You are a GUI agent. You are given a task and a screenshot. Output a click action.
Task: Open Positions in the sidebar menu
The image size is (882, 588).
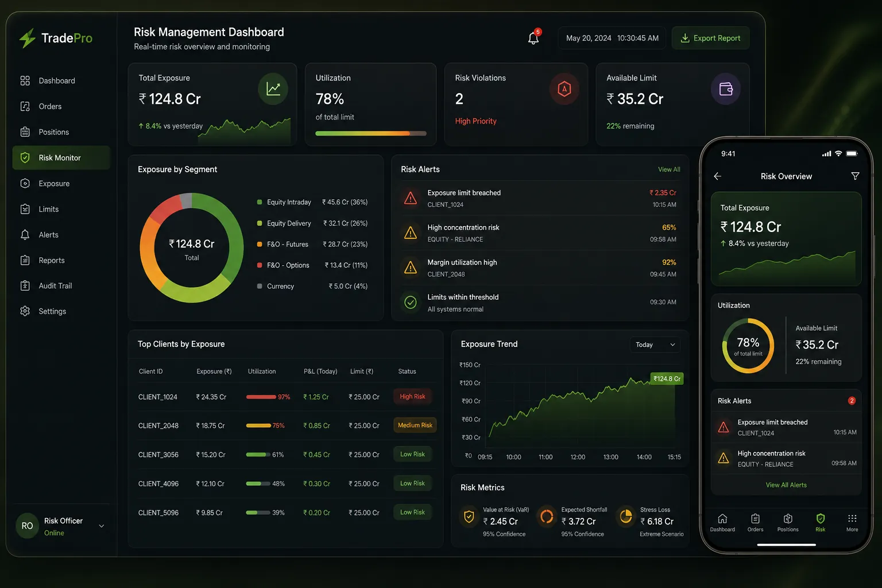(61, 132)
